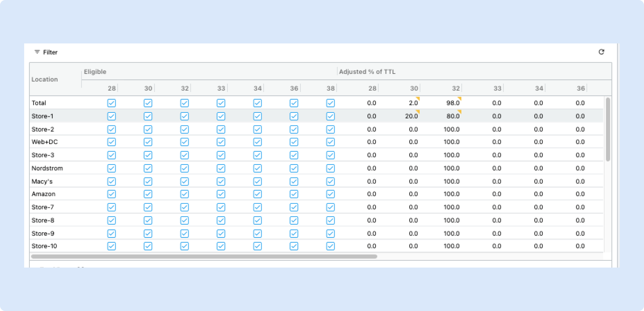Uncheck Total eligible size 28 checkbox
Viewport: 644px width, 311px height.
[111, 103]
